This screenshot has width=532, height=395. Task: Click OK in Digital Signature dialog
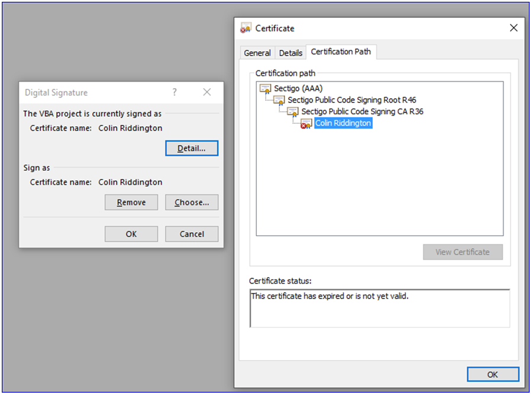(131, 234)
